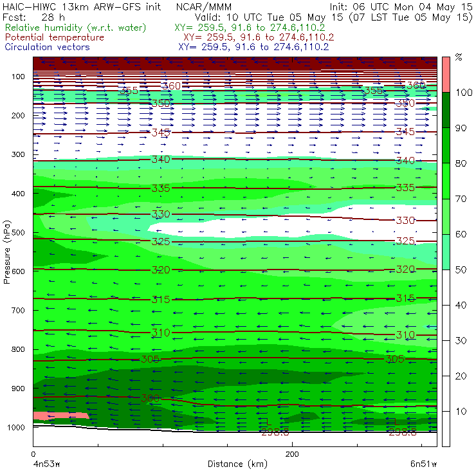
Task: Click the title 'HAIC-HIWC 13km ARW-GFS init'
Action: pos(82,6)
